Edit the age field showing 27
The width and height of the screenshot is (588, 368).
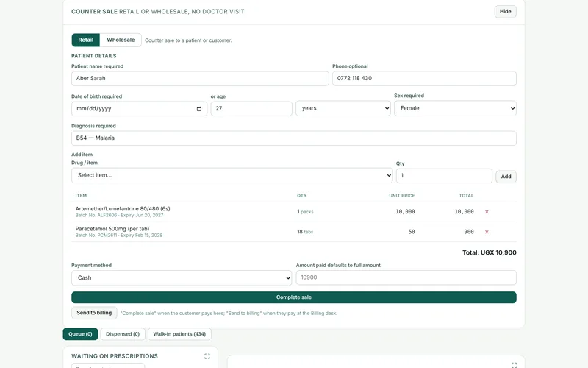coord(251,108)
